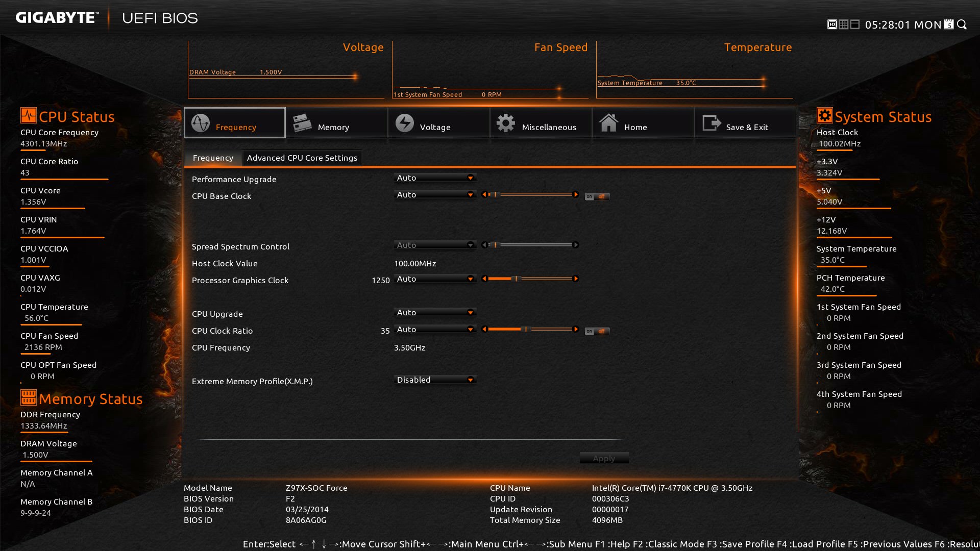
Task: Click left arrow of Processor Graphics Clock slider
Action: (x=484, y=279)
